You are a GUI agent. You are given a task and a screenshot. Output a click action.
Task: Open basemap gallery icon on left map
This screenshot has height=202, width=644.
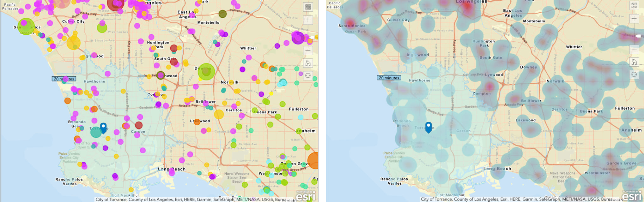tap(308, 7)
